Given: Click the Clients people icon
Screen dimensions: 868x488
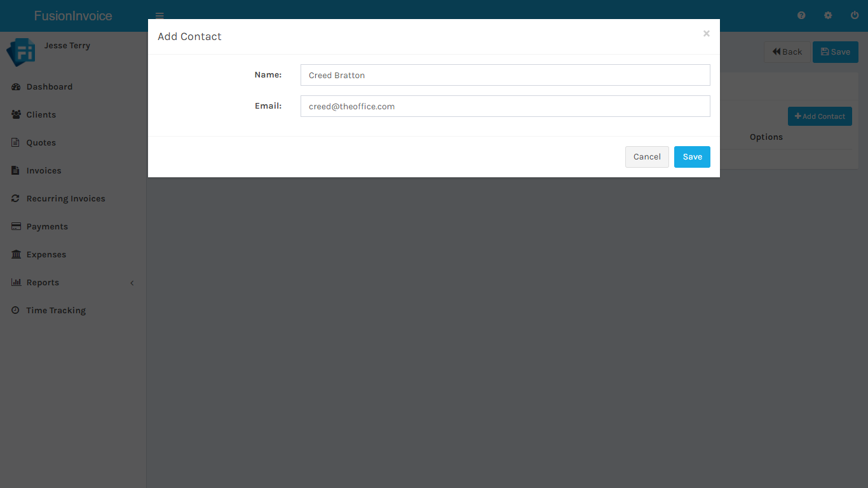Looking at the screenshot, I should [x=16, y=115].
